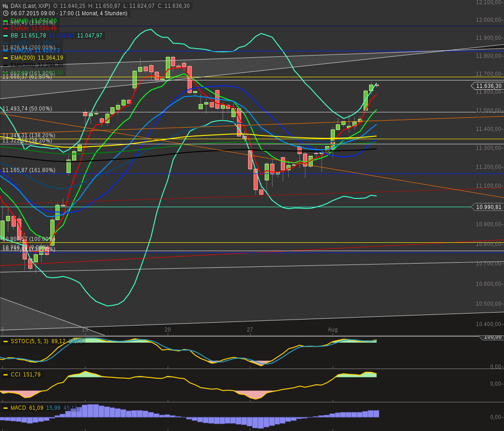Select the EMA(300) 11.296,30 legend entry

pyautogui.click(x=37, y=65)
